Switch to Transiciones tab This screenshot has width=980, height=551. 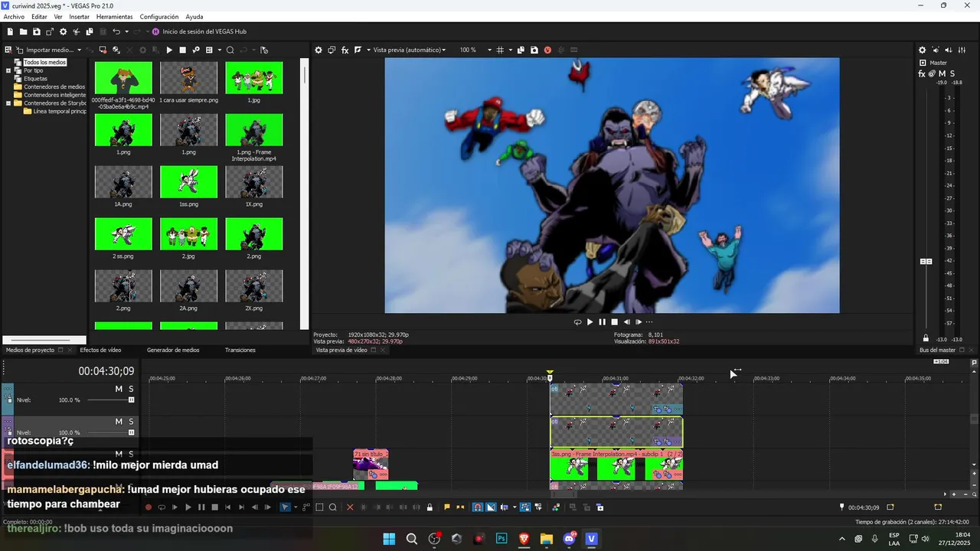point(240,350)
